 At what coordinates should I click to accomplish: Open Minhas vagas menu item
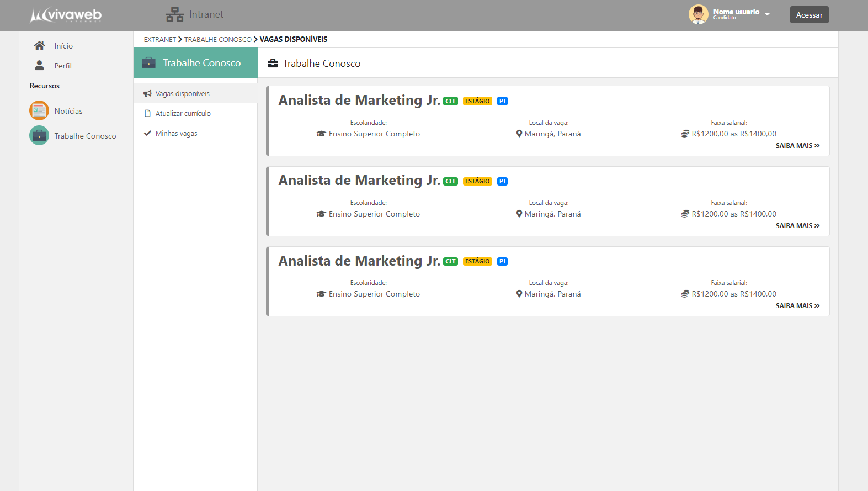(176, 134)
